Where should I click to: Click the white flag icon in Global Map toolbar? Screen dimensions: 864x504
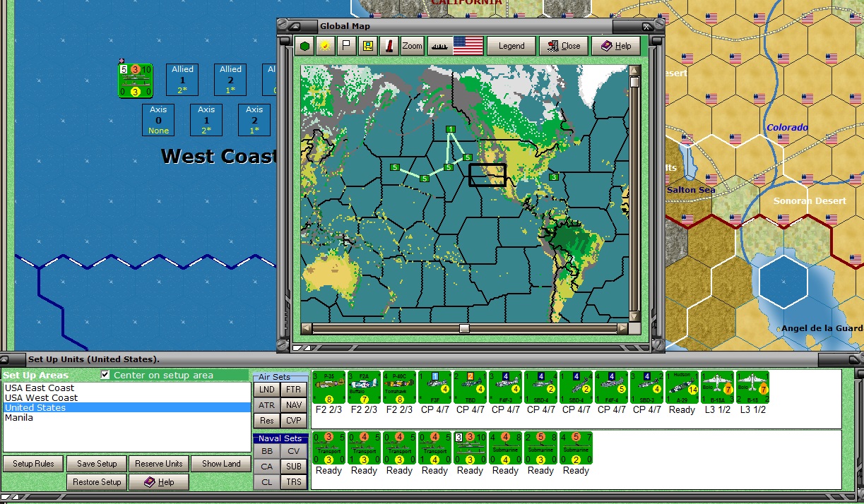tap(346, 46)
